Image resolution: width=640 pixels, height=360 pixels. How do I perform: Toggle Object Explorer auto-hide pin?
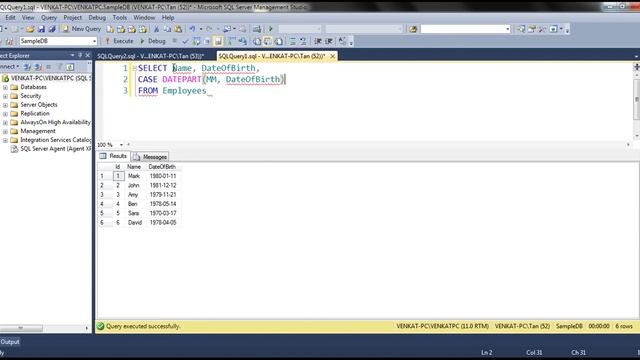80,55
